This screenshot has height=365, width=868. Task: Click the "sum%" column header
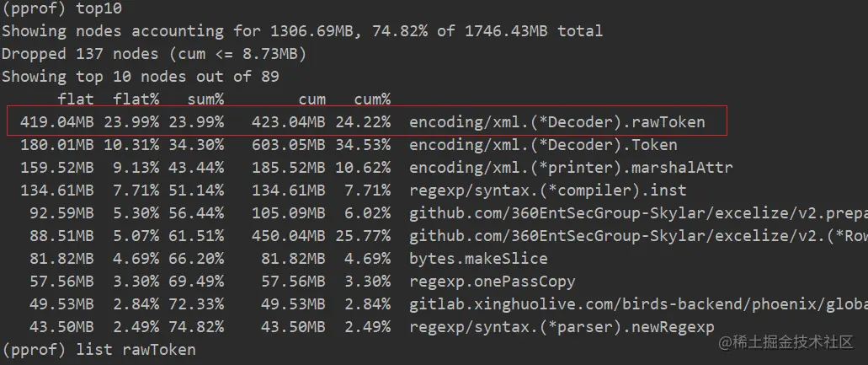195,99
